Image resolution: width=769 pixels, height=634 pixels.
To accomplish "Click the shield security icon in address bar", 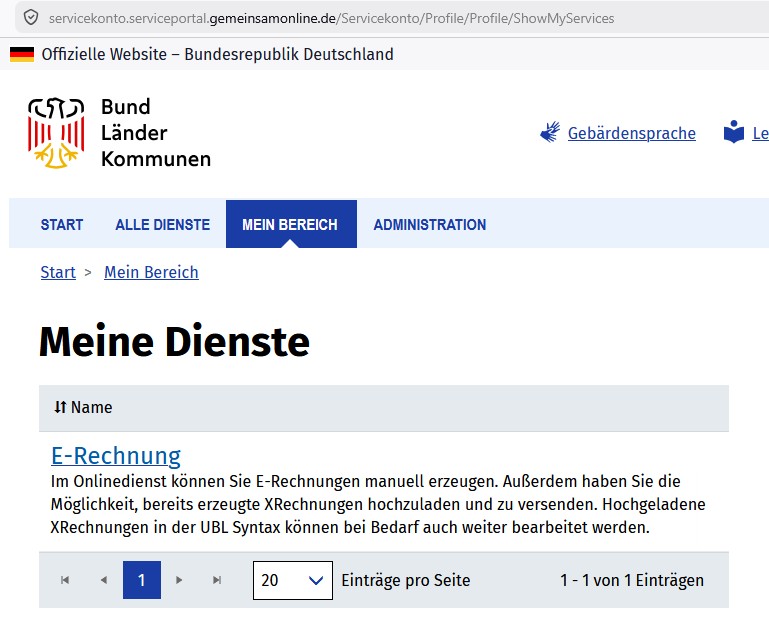I will (x=31, y=18).
